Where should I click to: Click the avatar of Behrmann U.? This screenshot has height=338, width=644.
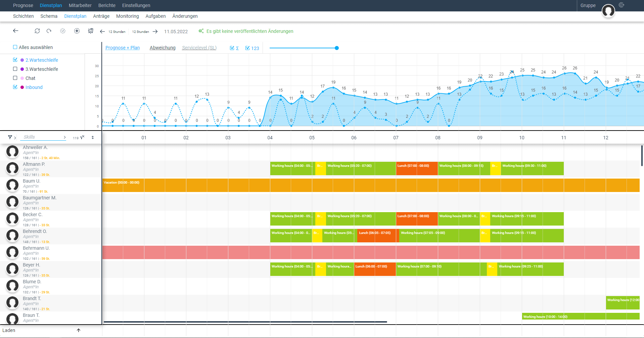(x=12, y=252)
